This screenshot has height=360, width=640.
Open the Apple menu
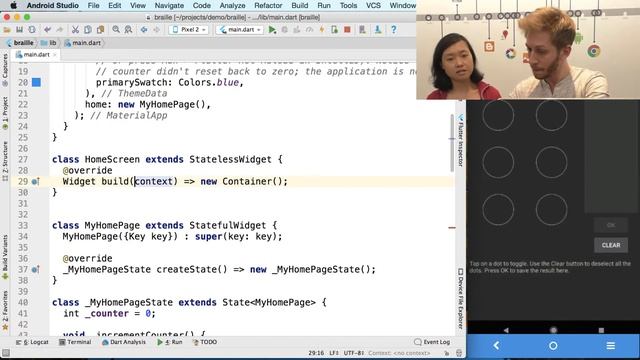tap(13, 5)
